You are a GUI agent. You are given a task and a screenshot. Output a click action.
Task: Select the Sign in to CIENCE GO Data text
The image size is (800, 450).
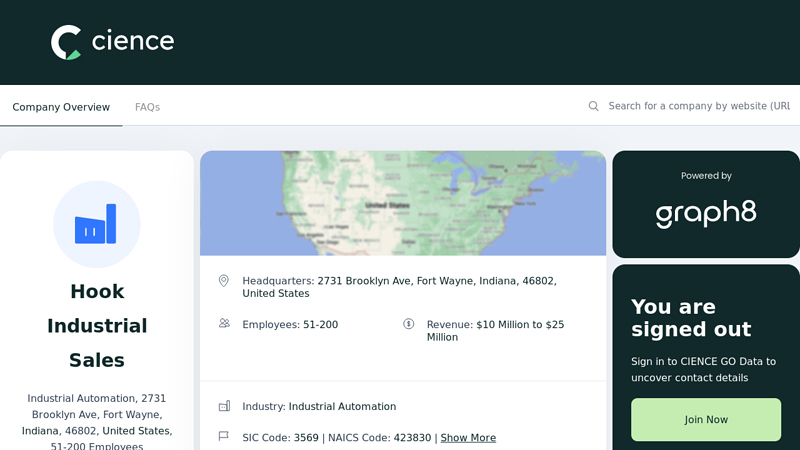pyautogui.click(x=704, y=369)
